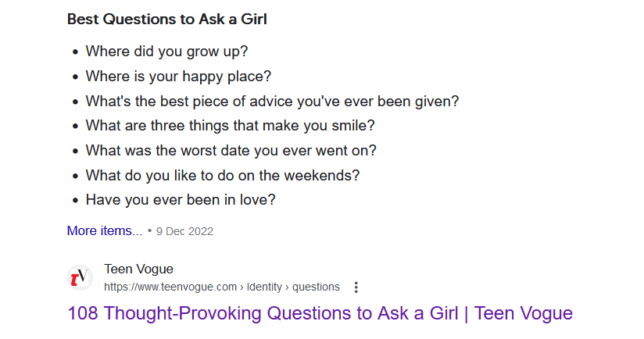This screenshot has width=644, height=339.
Task: Click the Teen Vogue site name above the URL
Action: pos(138,269)
